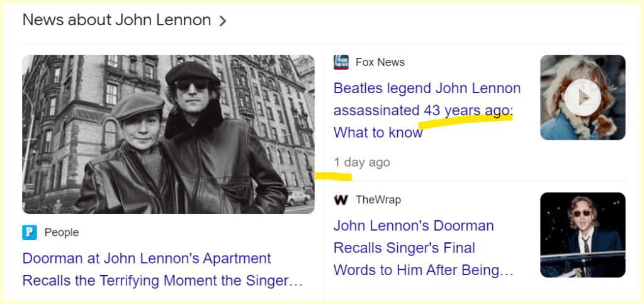The width and height of the screenshot is (644, 304).
Task: Click the "1 day ago" timestamp
Action: pos(362,162)
